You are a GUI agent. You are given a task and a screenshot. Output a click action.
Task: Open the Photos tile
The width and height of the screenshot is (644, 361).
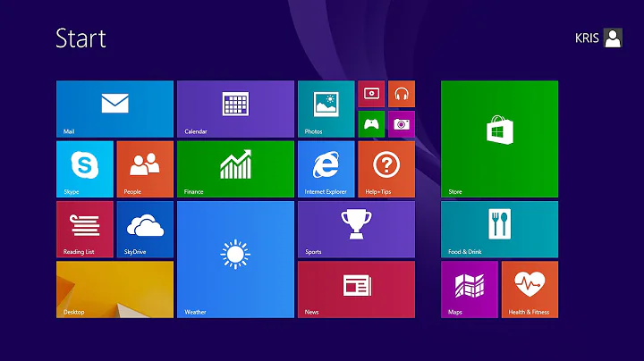click(x=326, y=109)
